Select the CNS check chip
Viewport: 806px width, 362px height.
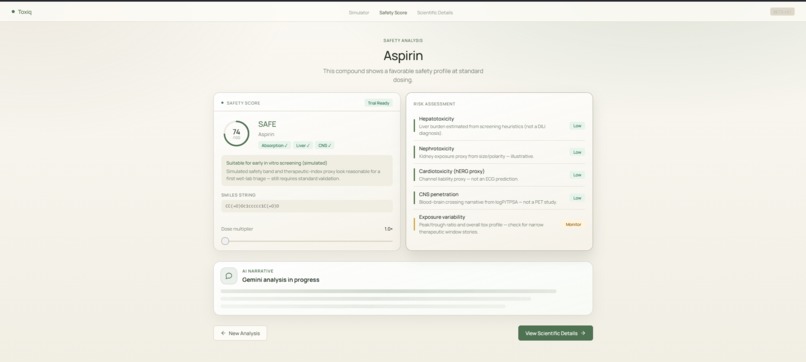tap(325, 146)
